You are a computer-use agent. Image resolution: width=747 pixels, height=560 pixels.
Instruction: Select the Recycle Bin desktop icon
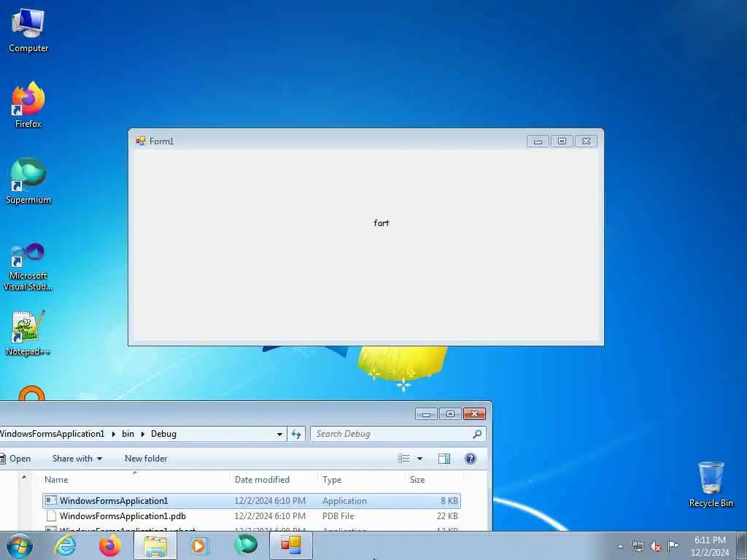click(x=711, y=484)
